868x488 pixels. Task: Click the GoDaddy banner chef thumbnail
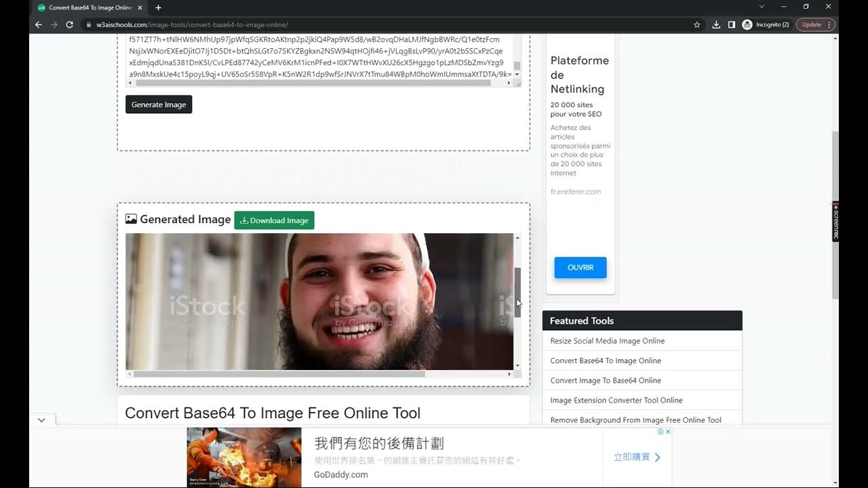[244, 457]
